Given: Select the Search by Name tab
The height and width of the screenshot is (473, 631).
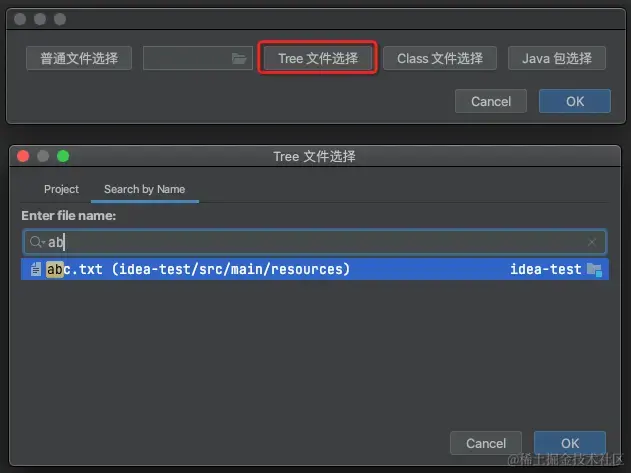Looking at the screenshot, I should click(144, 189).
